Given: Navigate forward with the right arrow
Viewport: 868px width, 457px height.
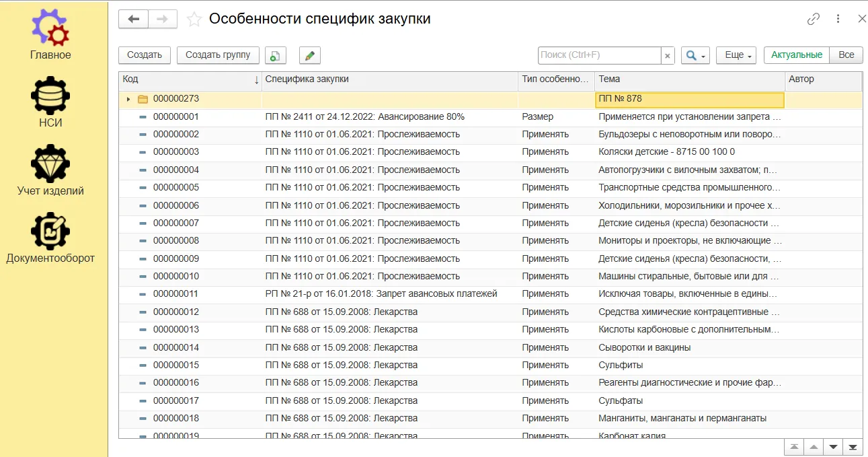Looking at the screenshot, I should tap(163, 19).
